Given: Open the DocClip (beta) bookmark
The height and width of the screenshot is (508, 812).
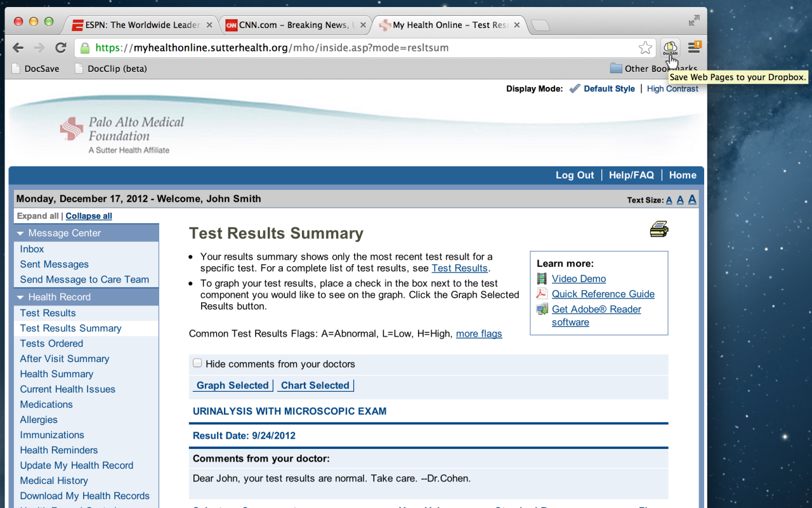Looking at the screenshot, I should point(110,69).
